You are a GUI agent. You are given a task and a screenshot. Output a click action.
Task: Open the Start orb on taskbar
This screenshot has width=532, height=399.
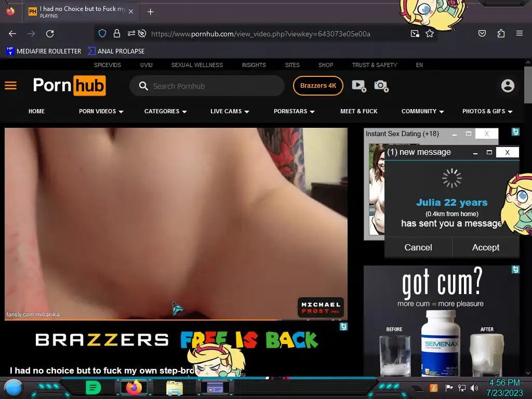click(13, 388)
